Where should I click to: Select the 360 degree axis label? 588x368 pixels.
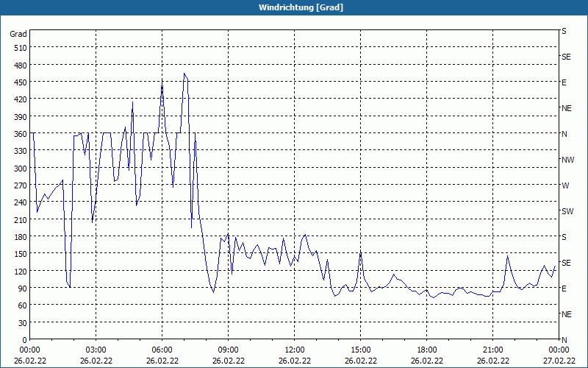click(21, 134)
